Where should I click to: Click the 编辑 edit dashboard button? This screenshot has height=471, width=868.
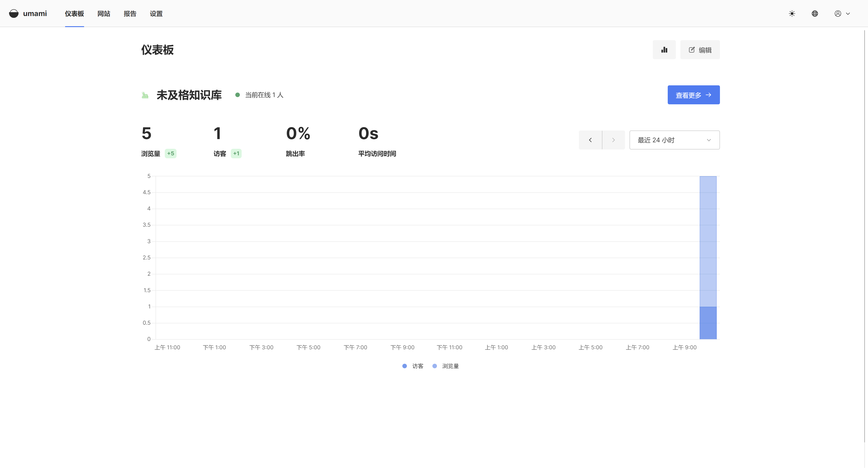coord(700,50)
